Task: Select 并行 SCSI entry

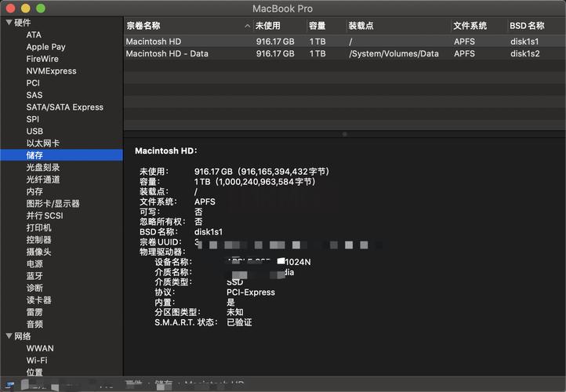Action: pyautogui.click(x=45, y=216)
